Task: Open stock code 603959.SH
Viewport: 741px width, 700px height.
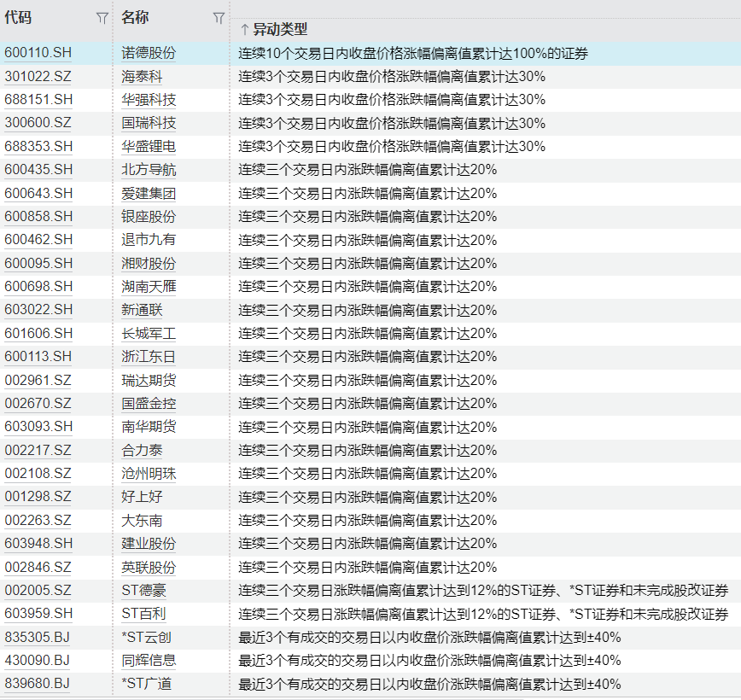Action: [x=38, y=614]
